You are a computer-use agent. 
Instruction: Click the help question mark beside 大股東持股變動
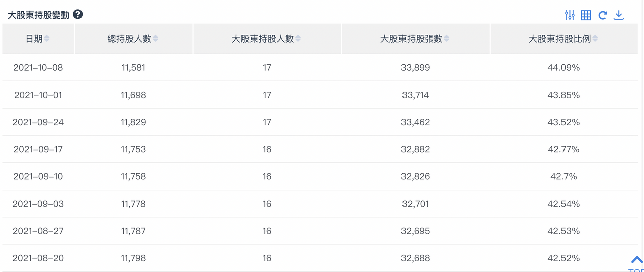coord(78,15)
